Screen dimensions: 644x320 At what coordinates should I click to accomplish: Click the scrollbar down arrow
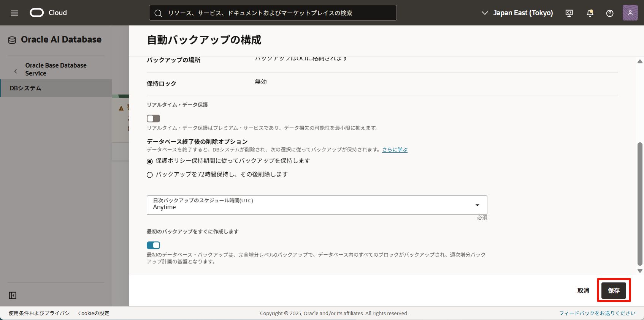tap(640, 271)
